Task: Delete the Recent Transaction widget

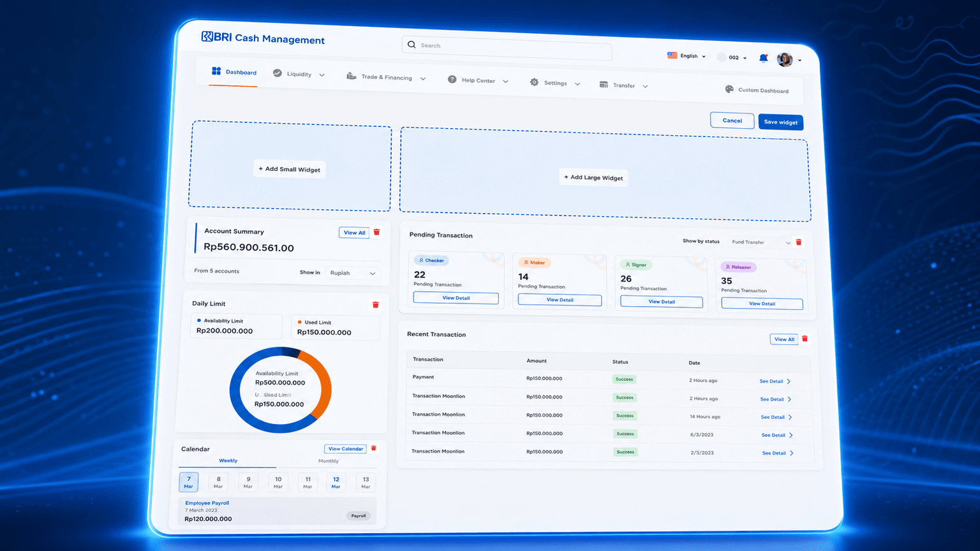Action: (x=805, y=339)
